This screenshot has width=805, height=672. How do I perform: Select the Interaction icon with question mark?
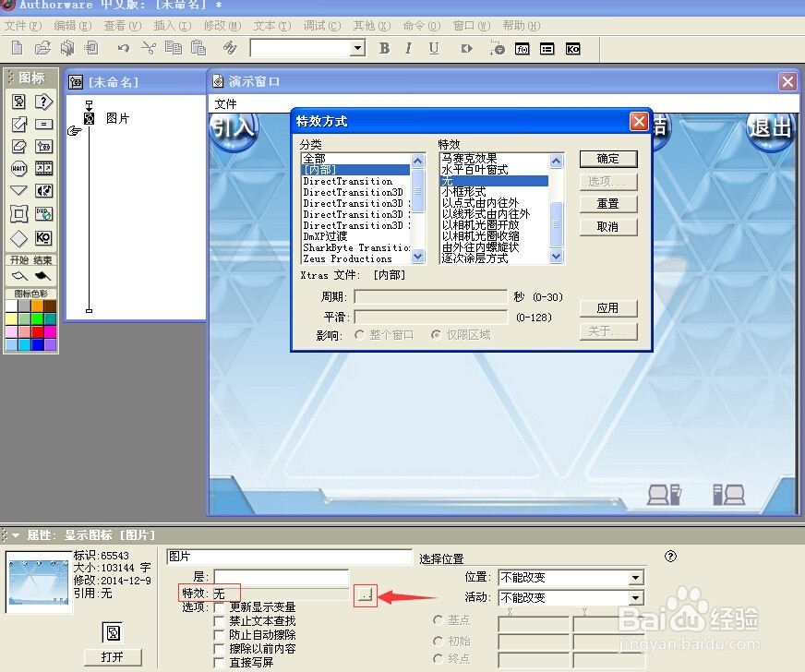[43, 102]
